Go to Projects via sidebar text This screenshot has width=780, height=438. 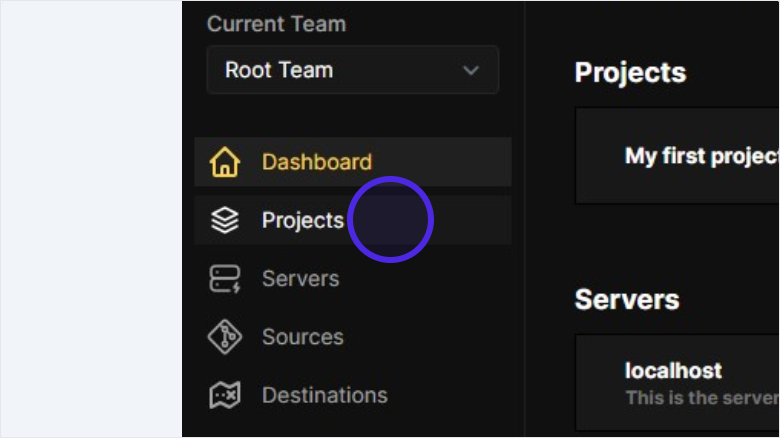click(302, 220)
